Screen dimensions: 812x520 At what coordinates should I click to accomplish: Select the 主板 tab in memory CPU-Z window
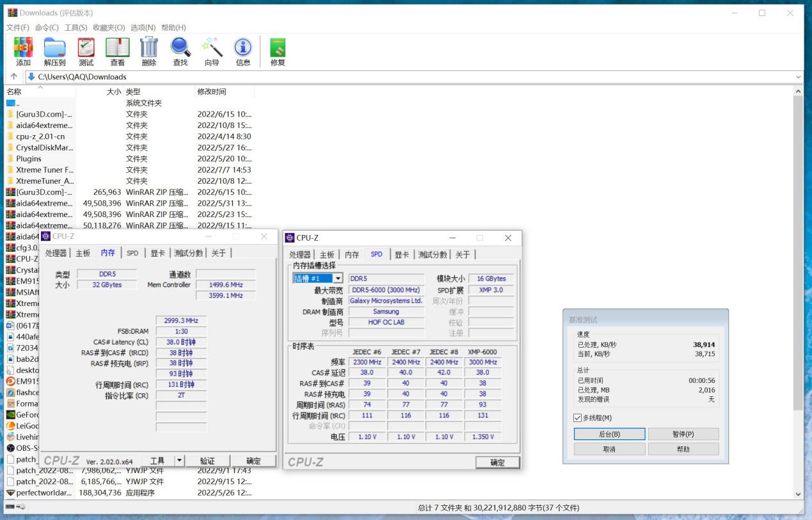click(x=83, y=253)
